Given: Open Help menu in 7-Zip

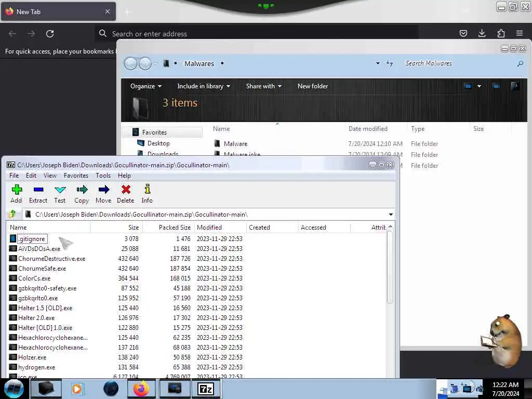Looking at the screenshot, I should tap(124, 176).
